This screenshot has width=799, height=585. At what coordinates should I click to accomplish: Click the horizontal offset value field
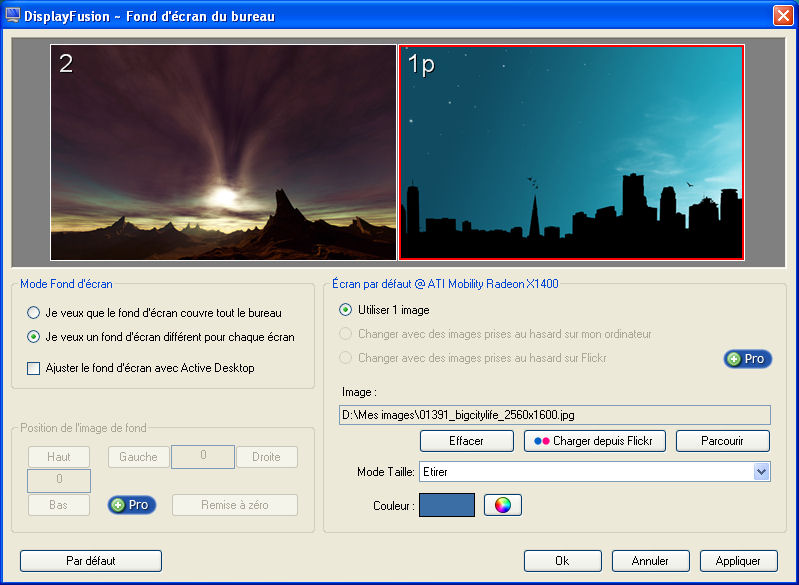click(203, 457)
